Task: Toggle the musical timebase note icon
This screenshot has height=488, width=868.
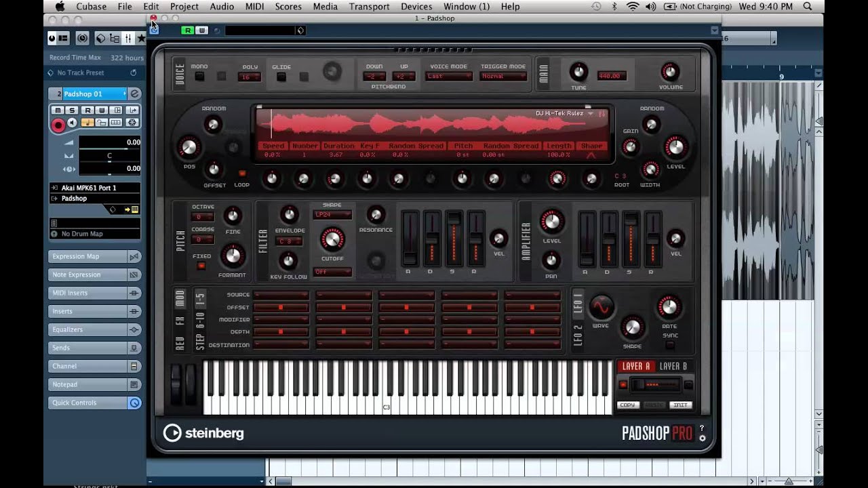Action: (87, 123)
